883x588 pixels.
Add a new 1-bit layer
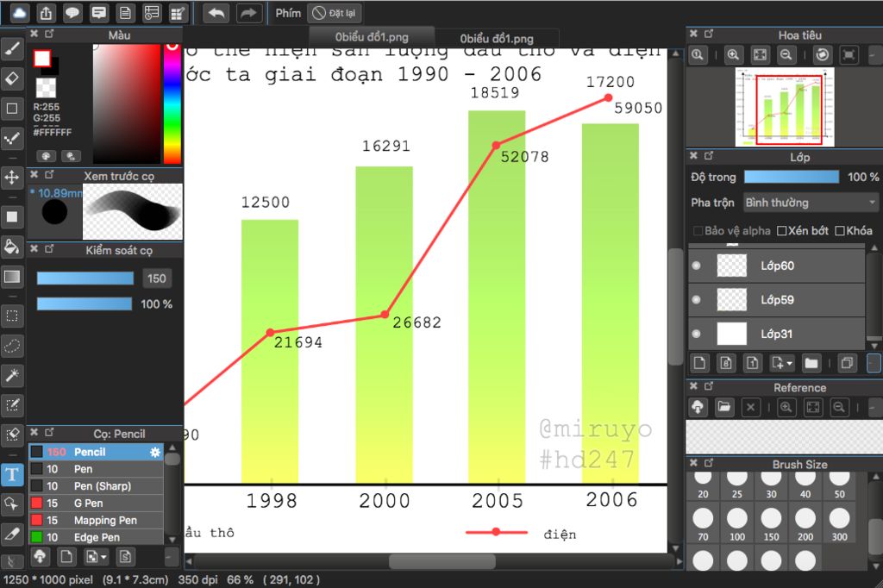752,363
